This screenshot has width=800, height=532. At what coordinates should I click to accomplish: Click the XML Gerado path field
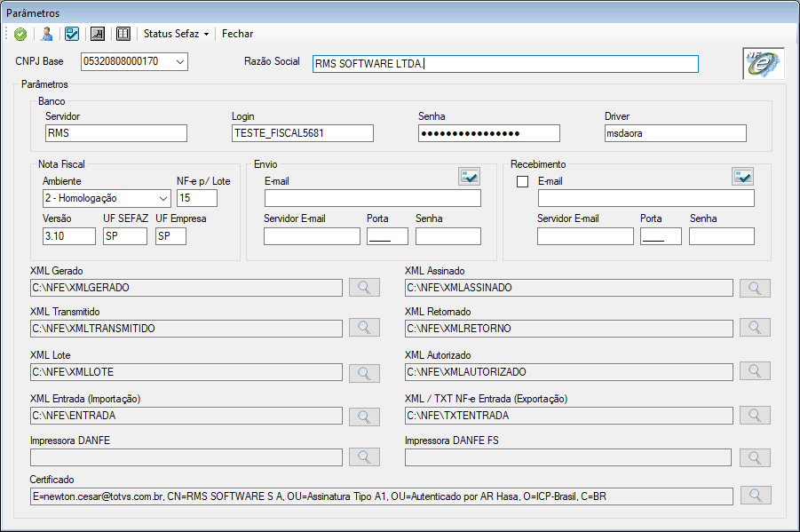(186, 288)
